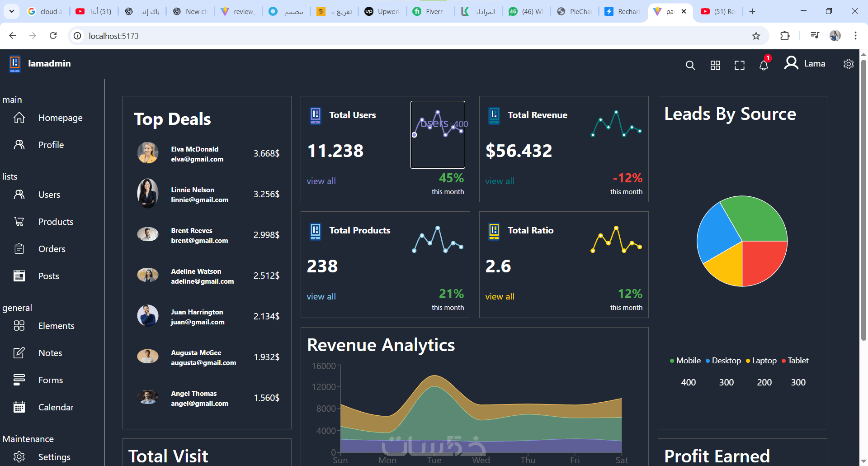The height and width of the screenshot is (466, 868).
Task: Click the Calendar icon in the sidebar
Action: pos(19,407)
